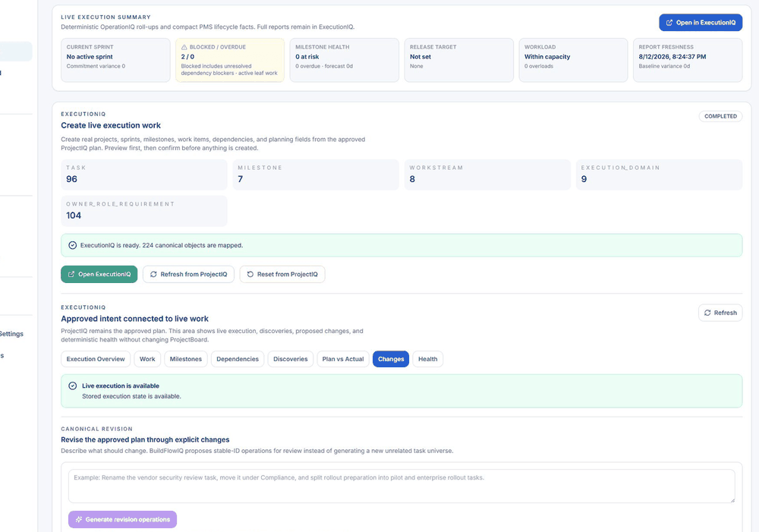Click the Task count 96
The width and height of the screenshot is (759, 532).
[x=71, y=179]
